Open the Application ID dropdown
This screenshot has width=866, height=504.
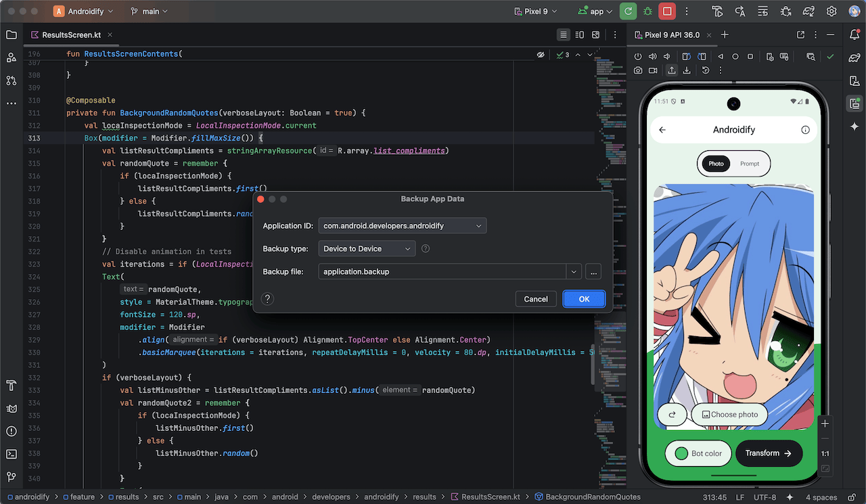403,226
